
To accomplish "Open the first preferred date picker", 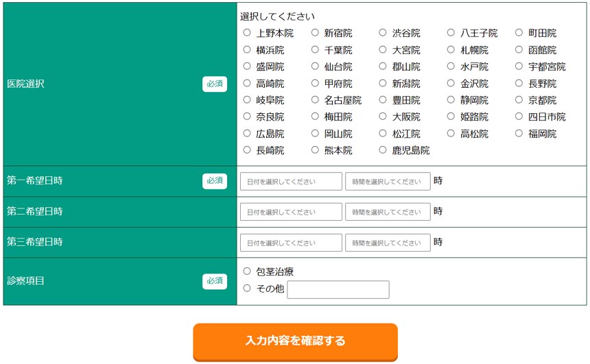I will point(291,182).
